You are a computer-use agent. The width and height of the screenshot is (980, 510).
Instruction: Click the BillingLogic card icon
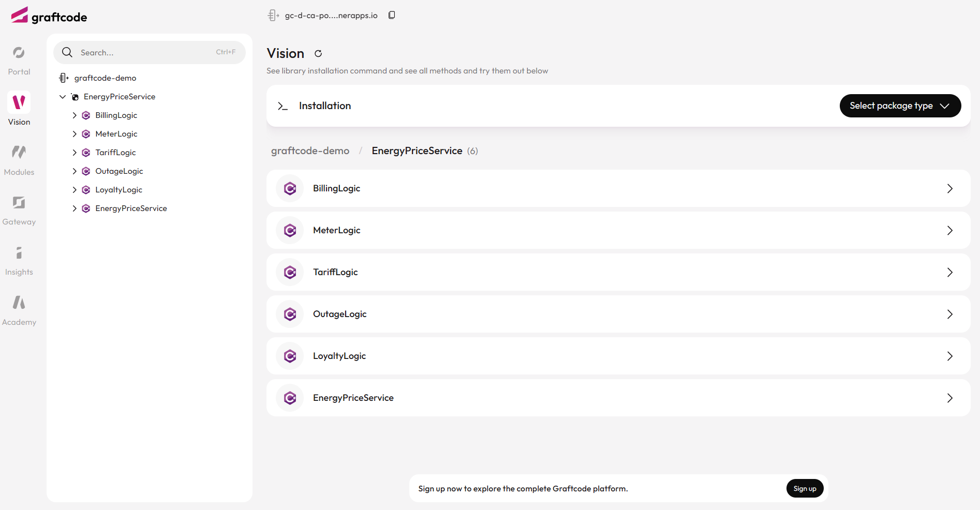tap(290, 188)
